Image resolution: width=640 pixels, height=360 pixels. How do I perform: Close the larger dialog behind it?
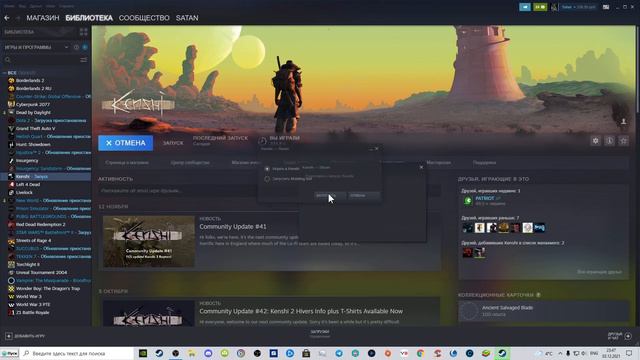(421, 167)
